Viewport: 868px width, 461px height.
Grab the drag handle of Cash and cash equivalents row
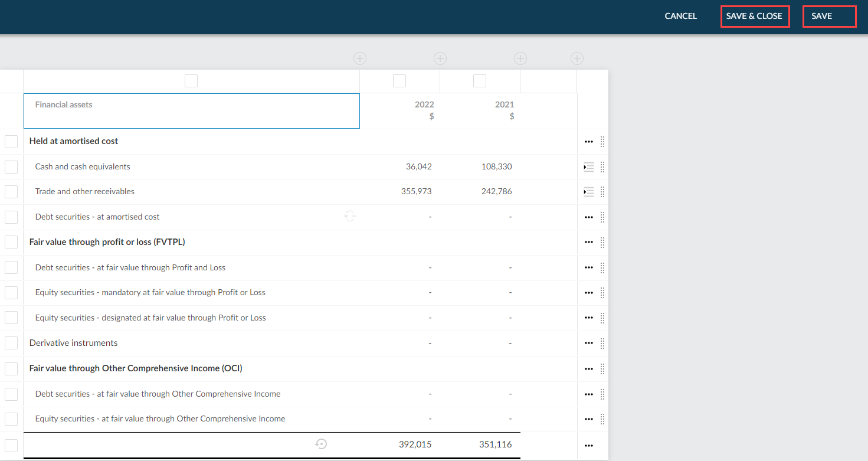coord(602,167)
